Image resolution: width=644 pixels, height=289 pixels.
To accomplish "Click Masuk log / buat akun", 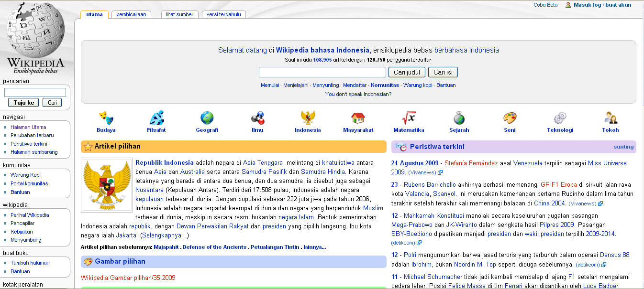I will tap(602, 5).
